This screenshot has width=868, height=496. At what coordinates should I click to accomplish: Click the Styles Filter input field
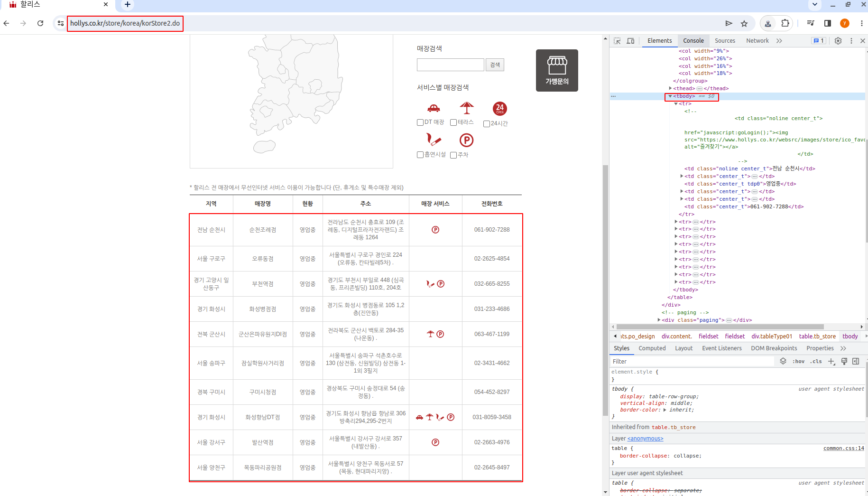click(x=693, y=361)
